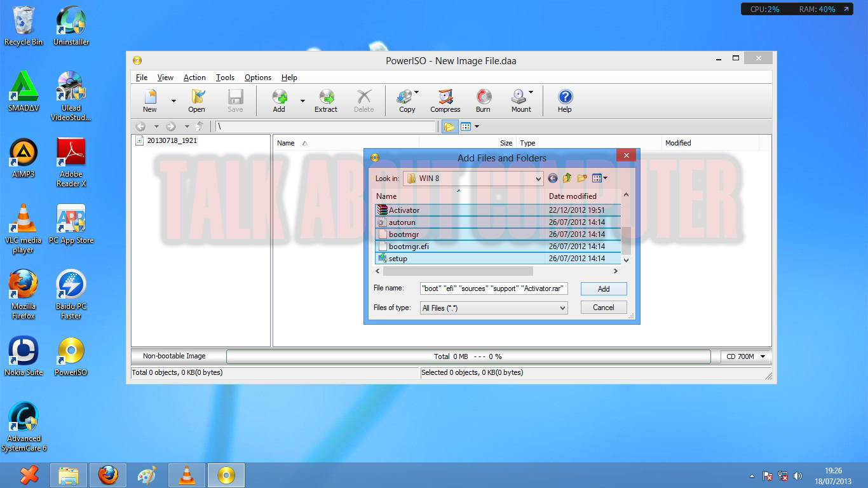Expand the Add toolbar dropdown arrow

click(302, 100)
